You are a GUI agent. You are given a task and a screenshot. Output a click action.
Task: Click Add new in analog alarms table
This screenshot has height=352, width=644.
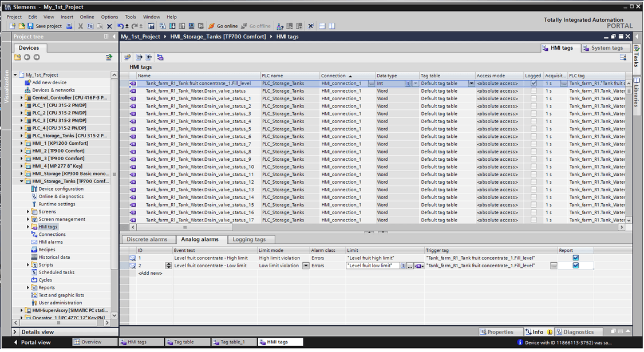click(x=150, y=273)
